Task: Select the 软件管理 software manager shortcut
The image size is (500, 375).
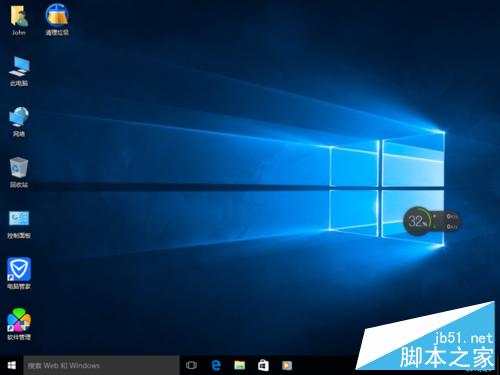Action: [19, 324]
